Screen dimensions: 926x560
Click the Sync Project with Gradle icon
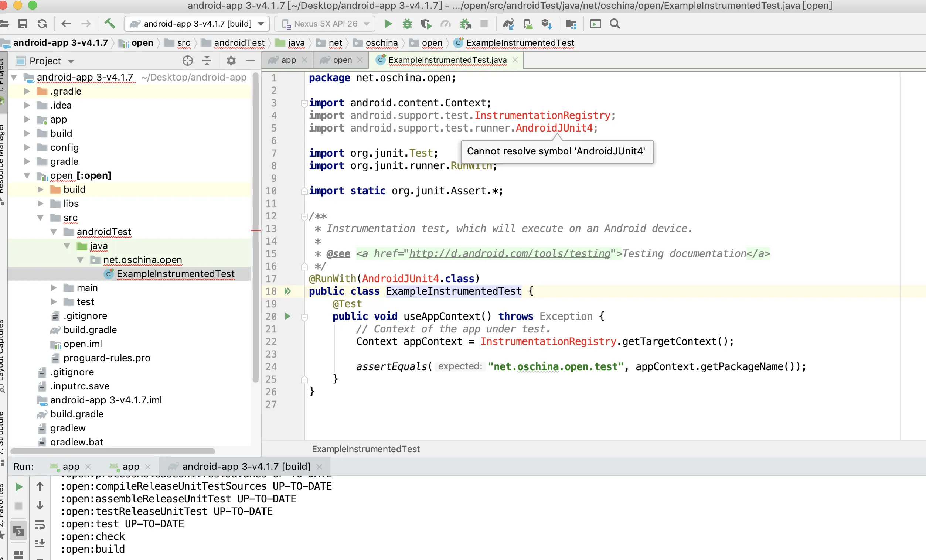[508, 24]
